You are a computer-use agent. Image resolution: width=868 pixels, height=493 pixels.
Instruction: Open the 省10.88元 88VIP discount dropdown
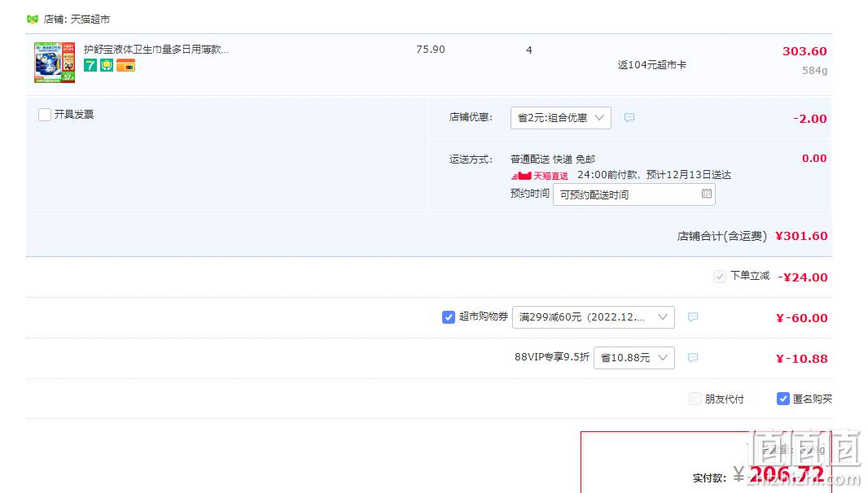click(x=633, y=358)
